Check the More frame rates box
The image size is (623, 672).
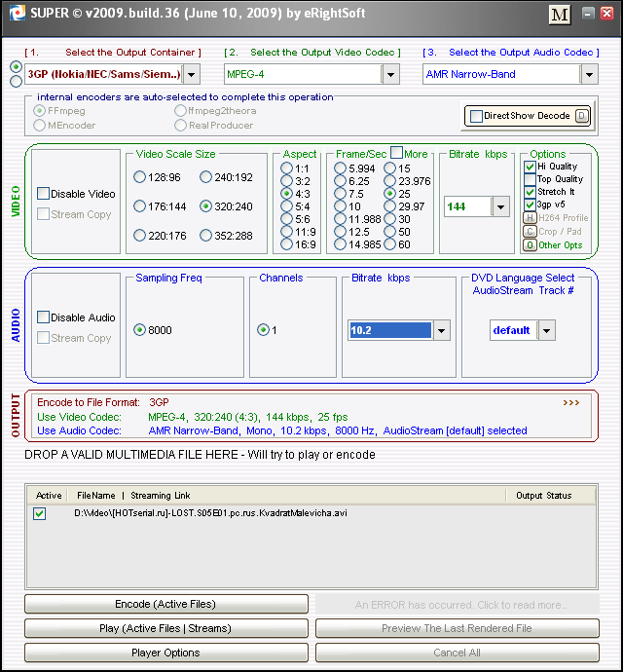click(x=397, y=153)
